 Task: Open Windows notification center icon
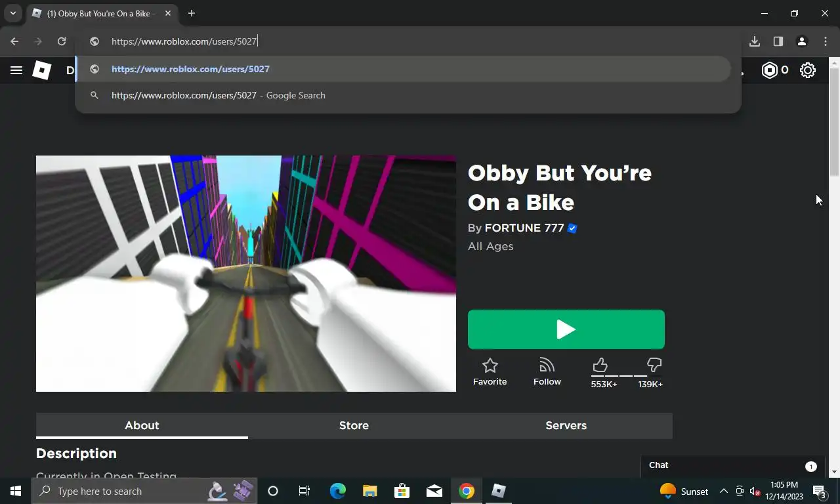click(x=820, y=491)
